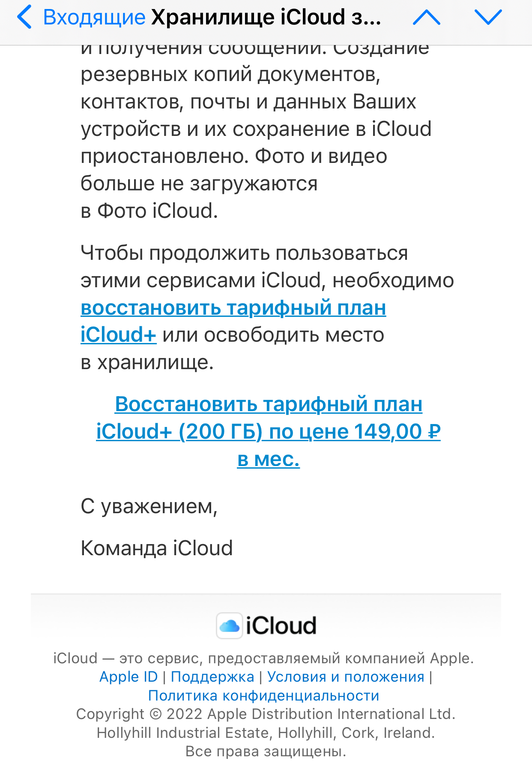The height and width of the screenshot is (773, 532).
Task: Tap the Hollyhill Industrial Estate address line
Action: (266, 733)
